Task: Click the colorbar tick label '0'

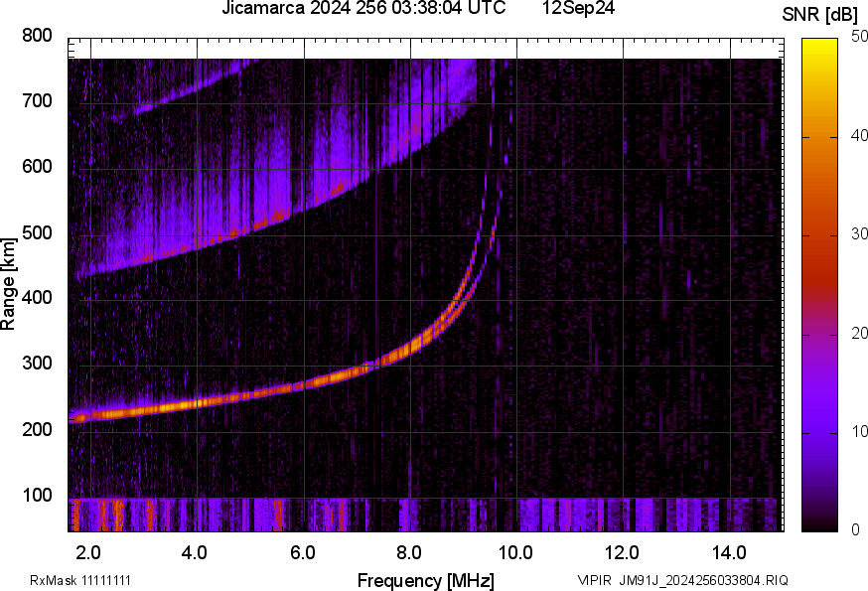Action: (x=856, y=530)
